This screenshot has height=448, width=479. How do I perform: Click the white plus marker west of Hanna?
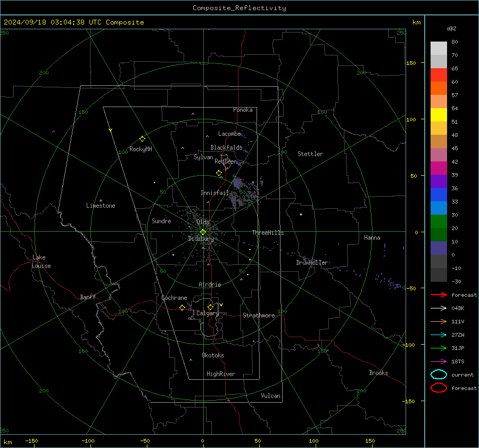tap(301, 214)
